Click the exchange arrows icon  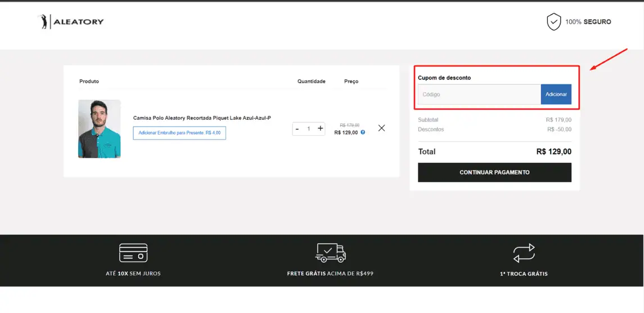[524, 253]
